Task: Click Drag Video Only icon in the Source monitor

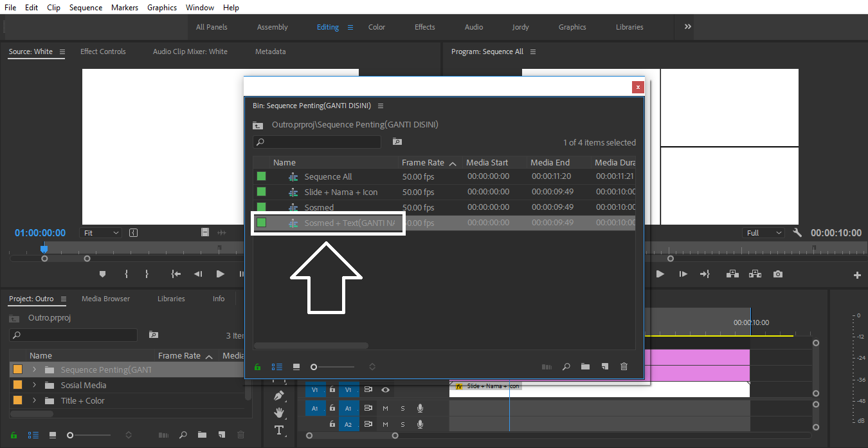Action: click(205, 232)
